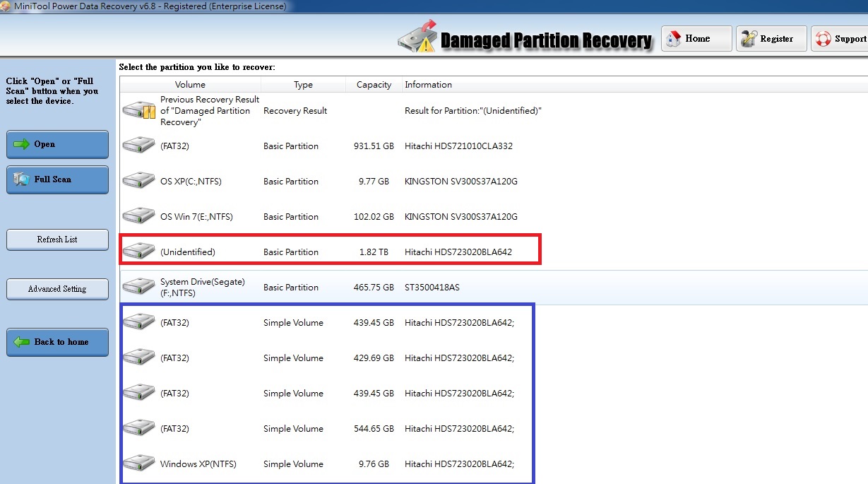Click the "9.77 GB" capacity cell
This screenshot has height=484, width=868.
tap(374, 182)
